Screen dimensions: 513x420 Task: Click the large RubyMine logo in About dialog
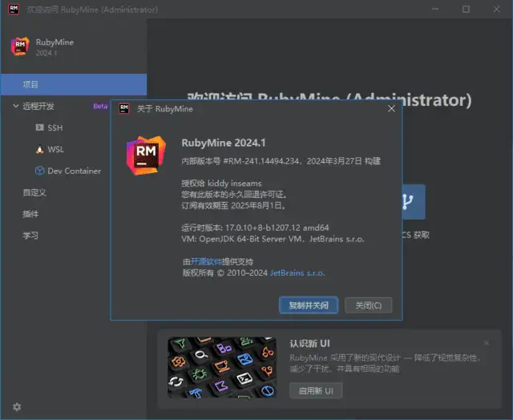[x=146, y=151]
